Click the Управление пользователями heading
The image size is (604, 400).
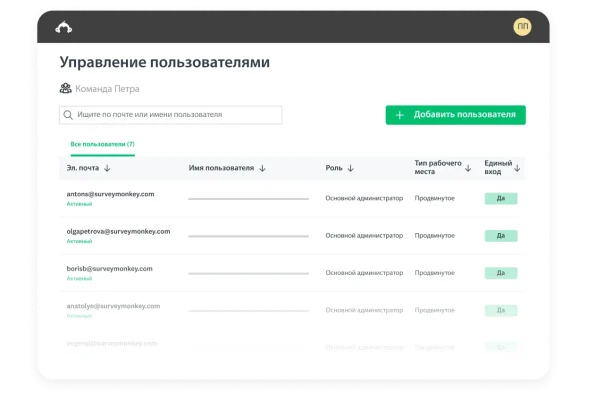point(164,62)
